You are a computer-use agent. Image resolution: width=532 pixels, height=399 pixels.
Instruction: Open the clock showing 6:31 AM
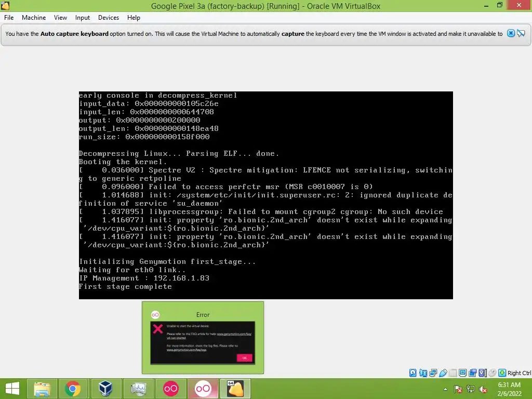pos(509,389)
